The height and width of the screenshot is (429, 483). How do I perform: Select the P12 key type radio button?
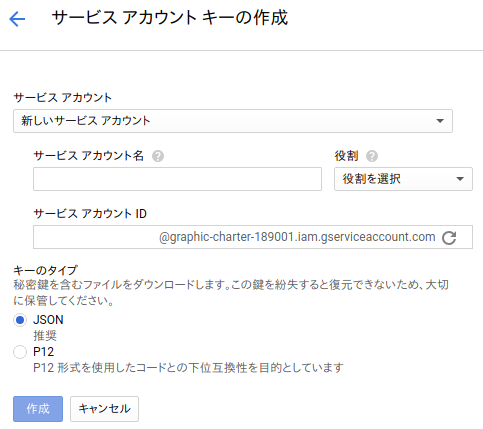[20, 352]
